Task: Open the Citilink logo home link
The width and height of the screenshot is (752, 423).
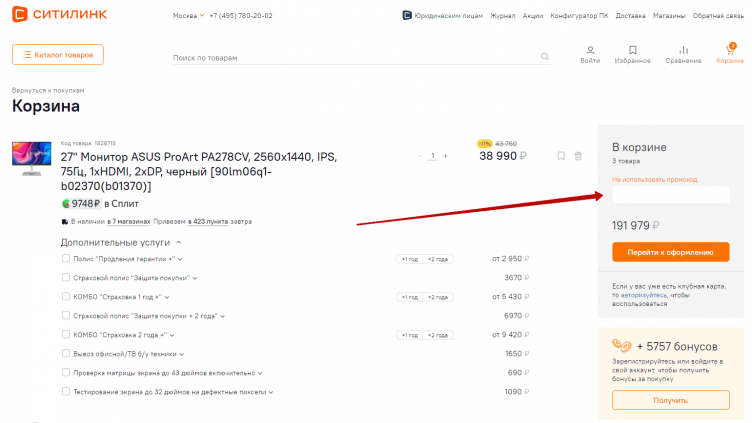Action: coord(59,14)
